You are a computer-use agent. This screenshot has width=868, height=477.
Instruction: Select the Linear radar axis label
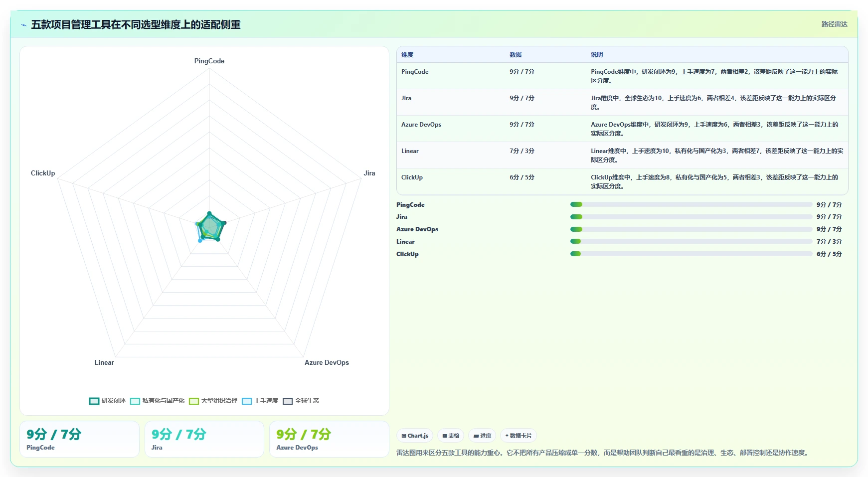point(104,362)
